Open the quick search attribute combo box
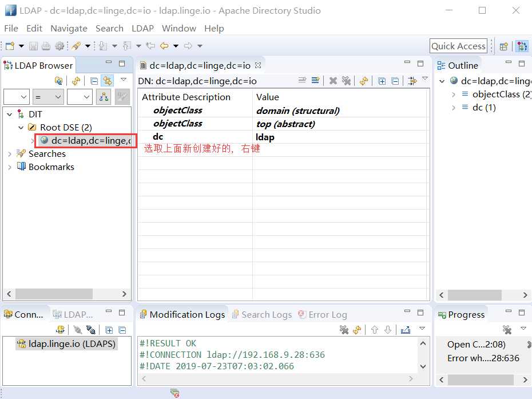The width and height of the screenshot is (532, 399). click(x=17, y=97)
